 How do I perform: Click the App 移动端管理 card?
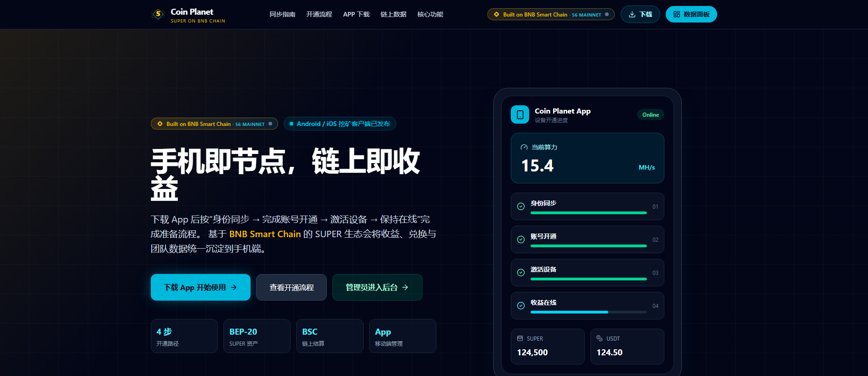click(x=403, y=336)
